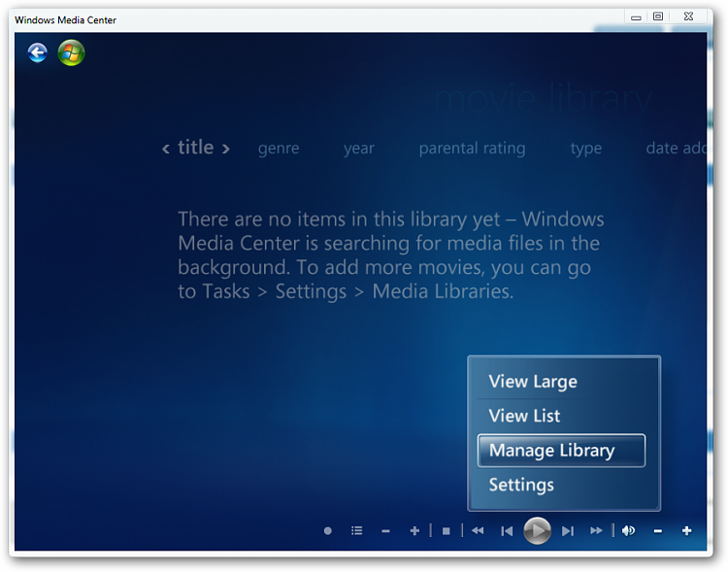
Task: Choose View Large from the context menu
Action: tap(561, 382)
